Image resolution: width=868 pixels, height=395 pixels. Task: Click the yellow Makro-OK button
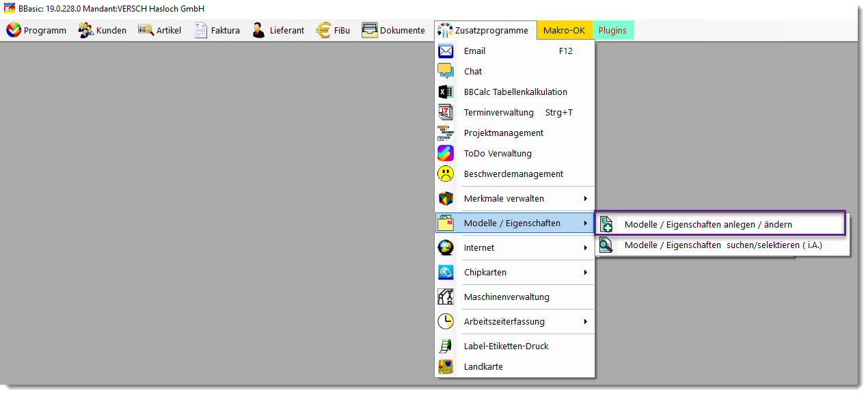click(565, 30)
